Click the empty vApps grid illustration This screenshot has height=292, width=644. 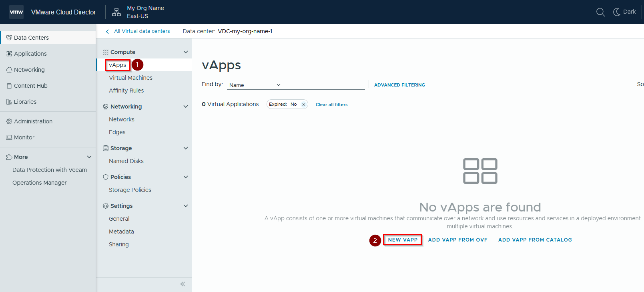480,171
